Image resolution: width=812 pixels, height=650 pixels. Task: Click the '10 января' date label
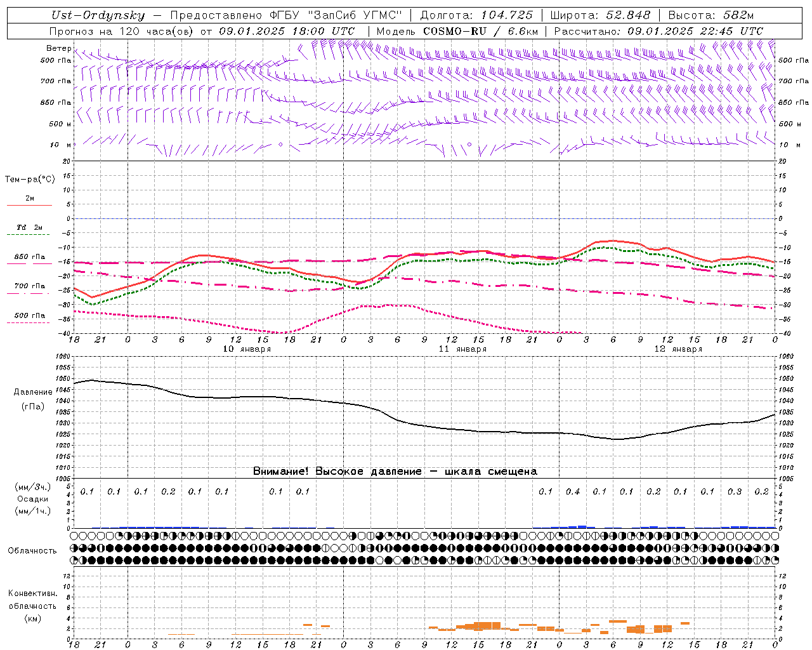[247, 349]
